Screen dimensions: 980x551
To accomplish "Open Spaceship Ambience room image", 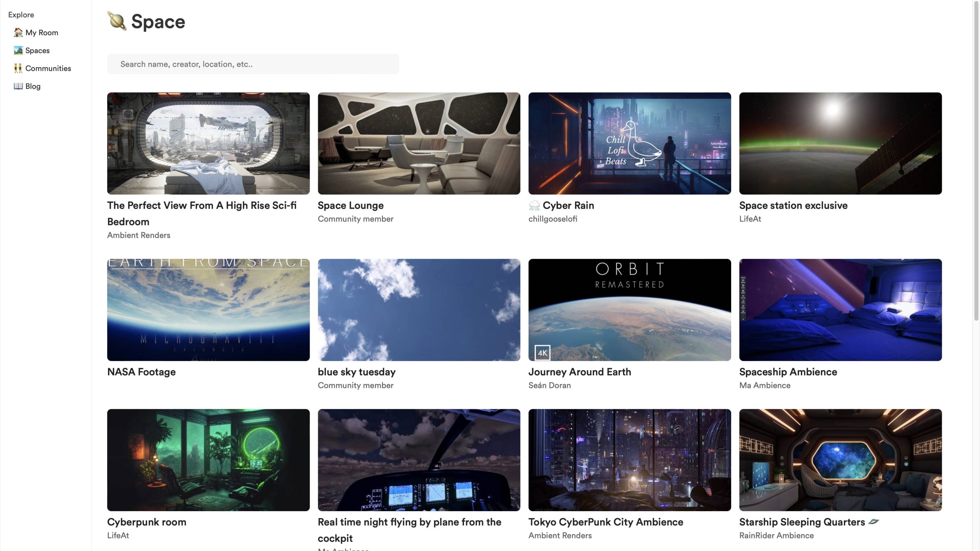I will pos(840,310).
